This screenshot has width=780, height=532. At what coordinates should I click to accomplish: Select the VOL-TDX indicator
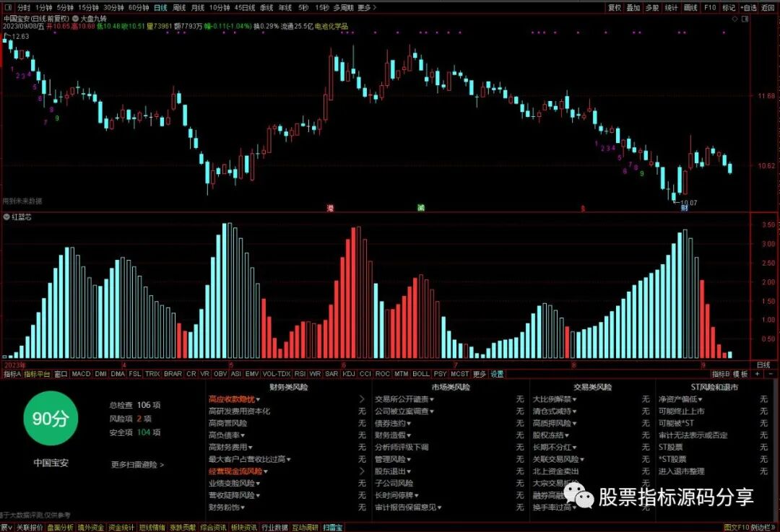click(x=277, y=374)
